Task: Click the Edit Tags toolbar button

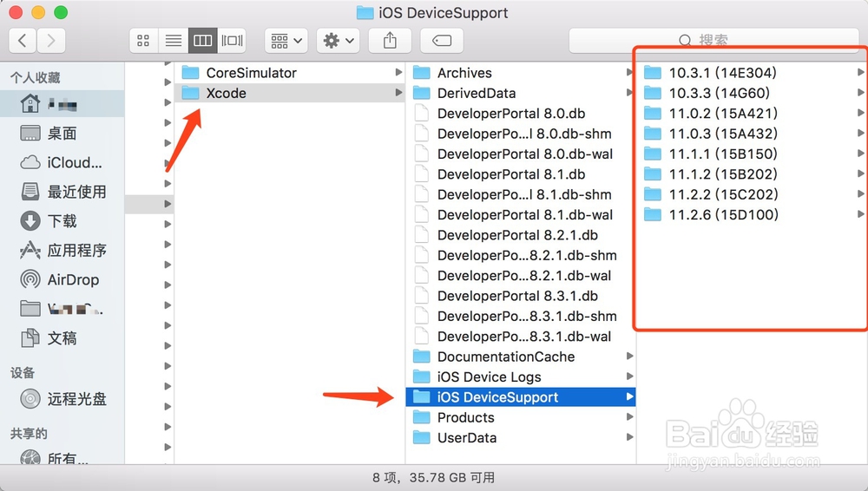Action: [x=442, y=41]
